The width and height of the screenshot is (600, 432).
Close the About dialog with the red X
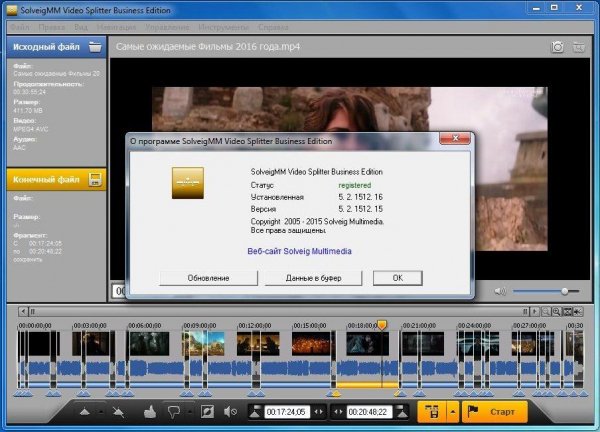pos(455,138)
